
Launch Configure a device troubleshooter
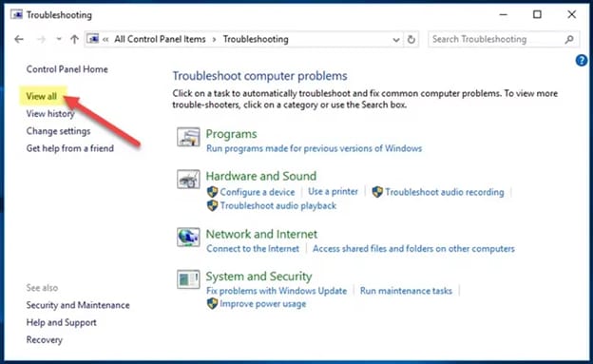click(258, 192)
